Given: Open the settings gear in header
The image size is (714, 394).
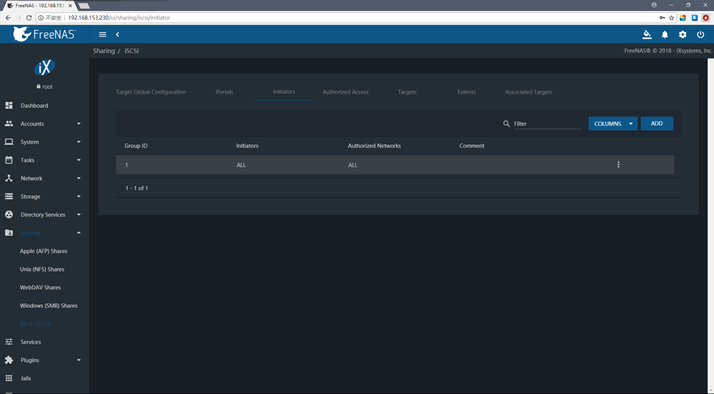Looking at the screenshot, I should coord(683,35).
